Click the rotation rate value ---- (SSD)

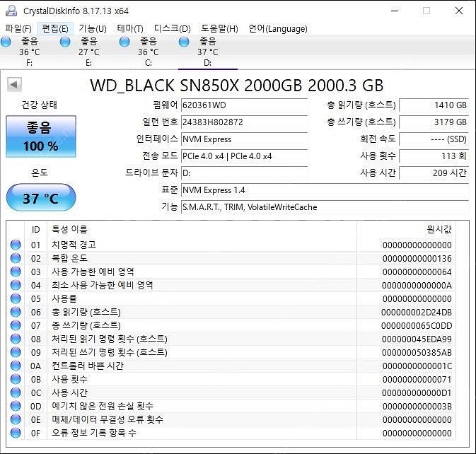(x=434, y=139)
